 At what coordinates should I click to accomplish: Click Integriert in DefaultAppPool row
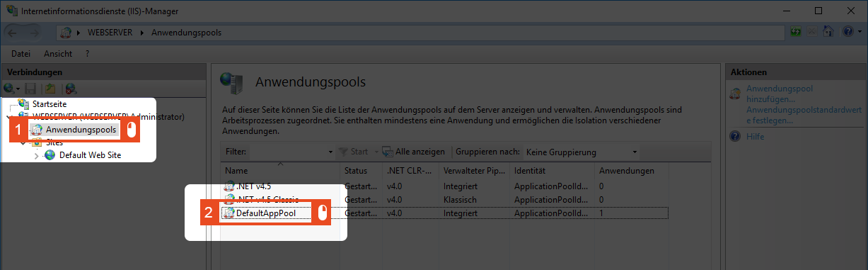pyautogui.click(x=461, y=213)
